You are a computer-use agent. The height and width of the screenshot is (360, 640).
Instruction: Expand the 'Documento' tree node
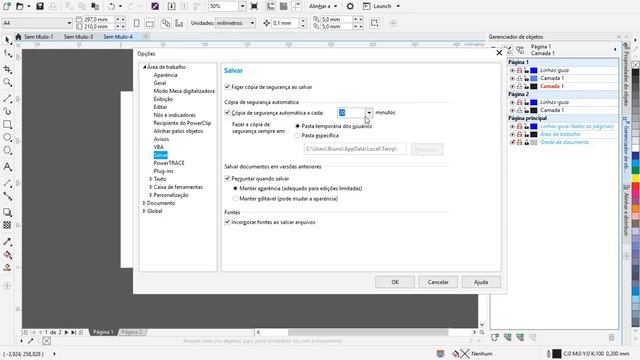point(144,203)
